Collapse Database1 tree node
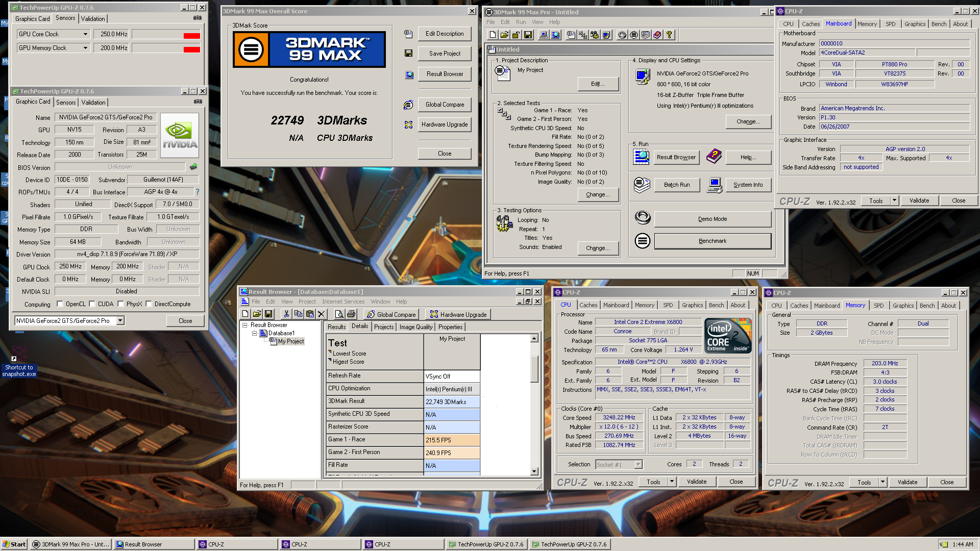980x551 pixels. [254, 333]
